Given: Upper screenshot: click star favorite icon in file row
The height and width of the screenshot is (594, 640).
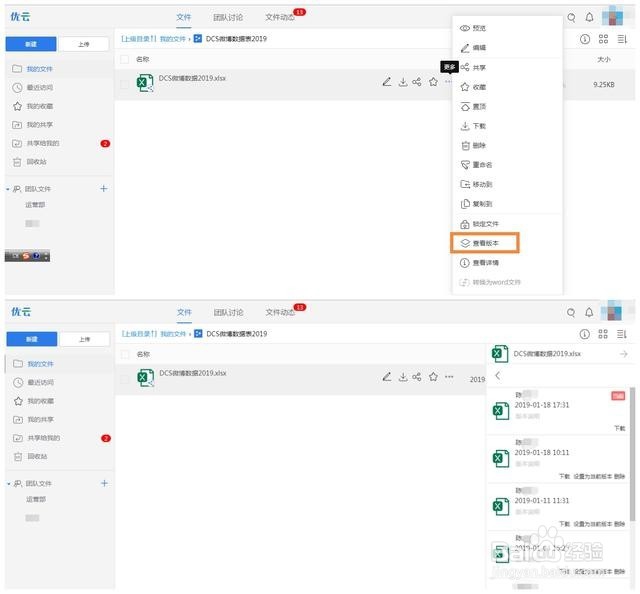Looking at the screenshot, I should (x=433, y=82).
